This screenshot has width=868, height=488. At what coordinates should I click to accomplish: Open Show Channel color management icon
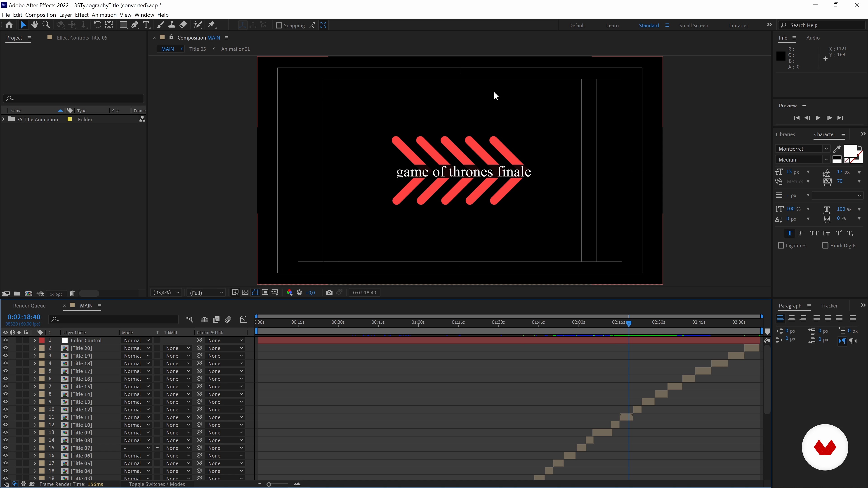[x=289, y=292]
